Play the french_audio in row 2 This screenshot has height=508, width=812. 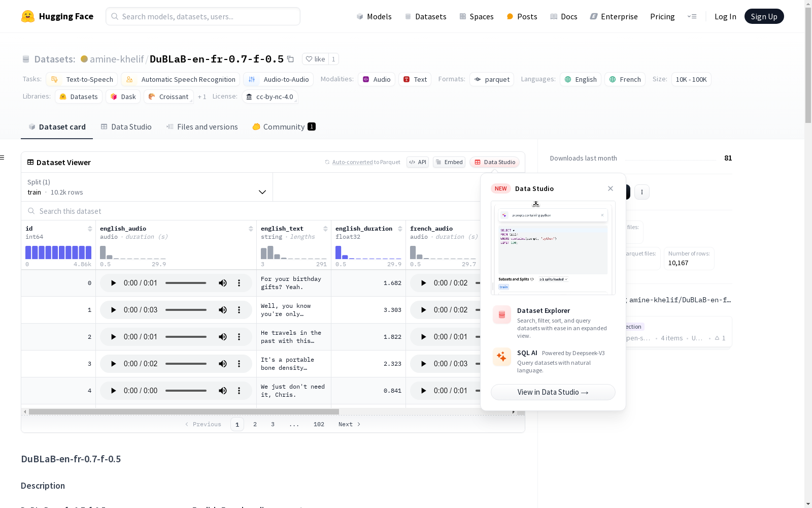[424, 337]
